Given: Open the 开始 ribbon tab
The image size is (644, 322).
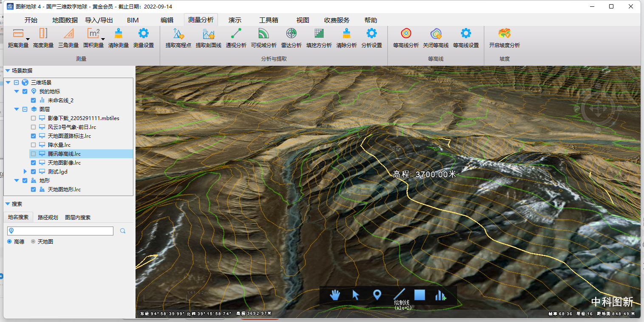Looking at the screenshot, I should point(31,20).
